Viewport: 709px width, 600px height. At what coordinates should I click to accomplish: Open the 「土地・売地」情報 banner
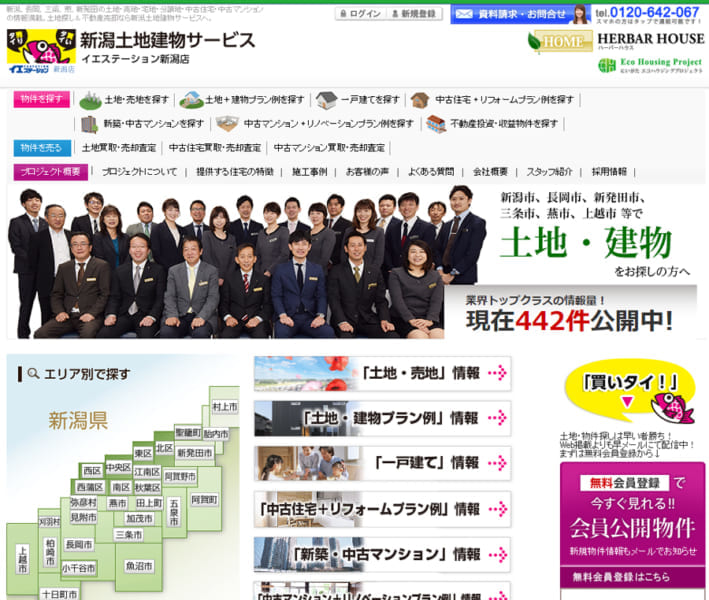(383, 373)
